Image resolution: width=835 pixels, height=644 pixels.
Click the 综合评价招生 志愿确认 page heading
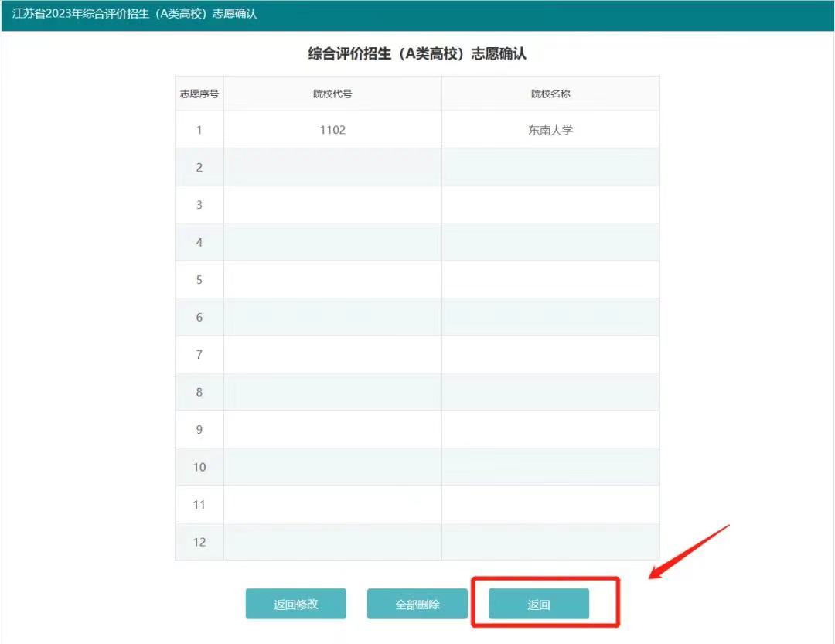coord(417,53)
